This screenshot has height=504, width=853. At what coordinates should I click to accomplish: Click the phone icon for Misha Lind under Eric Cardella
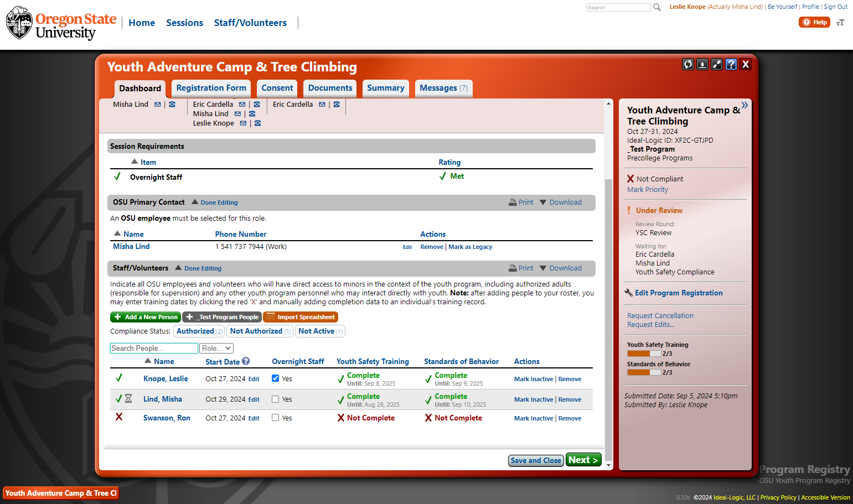click(252, 114)
